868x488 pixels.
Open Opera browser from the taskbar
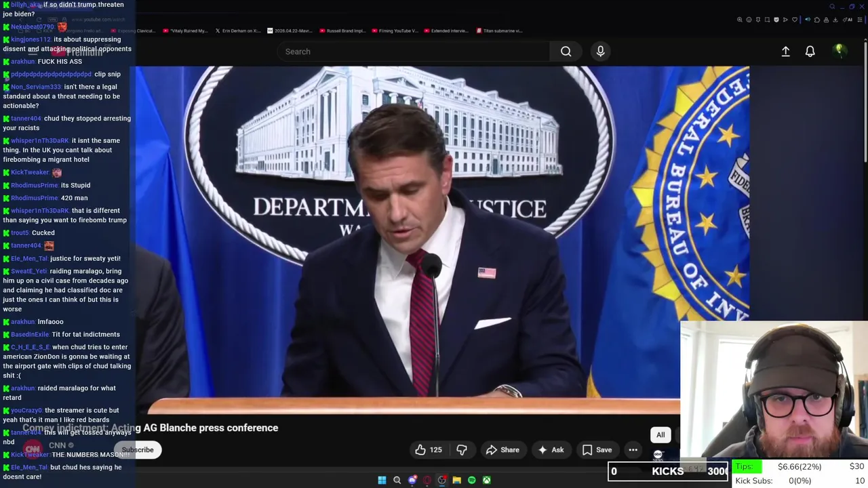[x=427, y=480]
